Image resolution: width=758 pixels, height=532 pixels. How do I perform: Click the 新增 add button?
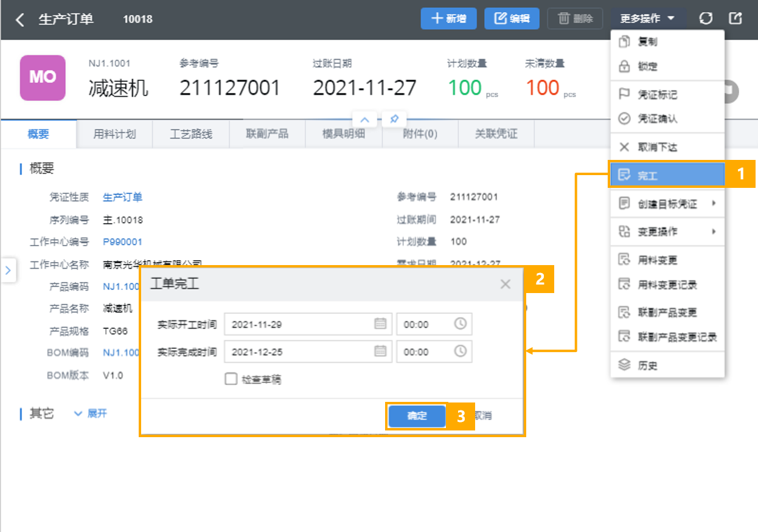[448, 19]
